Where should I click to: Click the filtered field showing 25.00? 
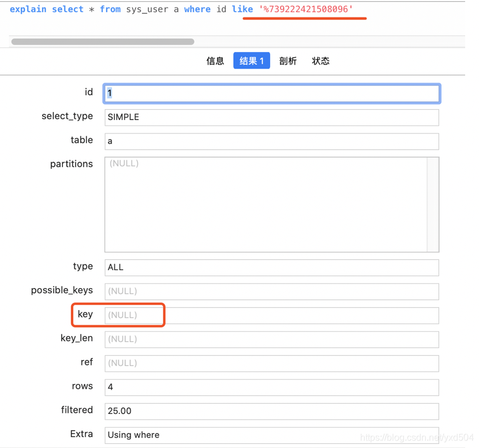[272, 411]
